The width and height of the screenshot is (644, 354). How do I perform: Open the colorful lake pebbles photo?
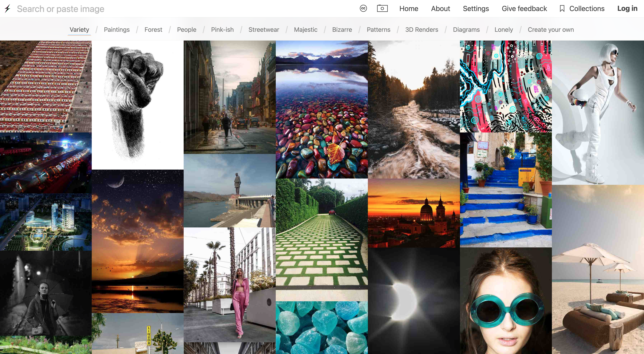pyautogui.click(x=321, y=109)
